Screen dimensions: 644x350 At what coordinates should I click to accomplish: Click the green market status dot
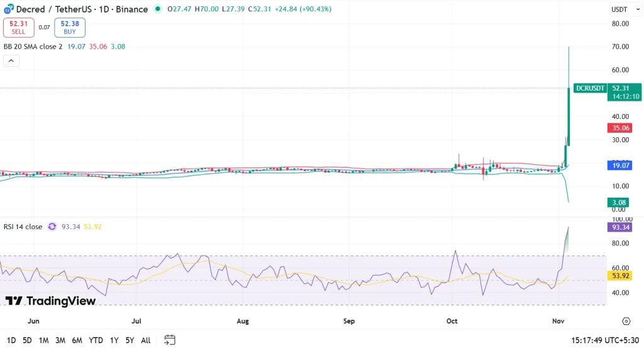pyautogui.click(x=158, y=9)
